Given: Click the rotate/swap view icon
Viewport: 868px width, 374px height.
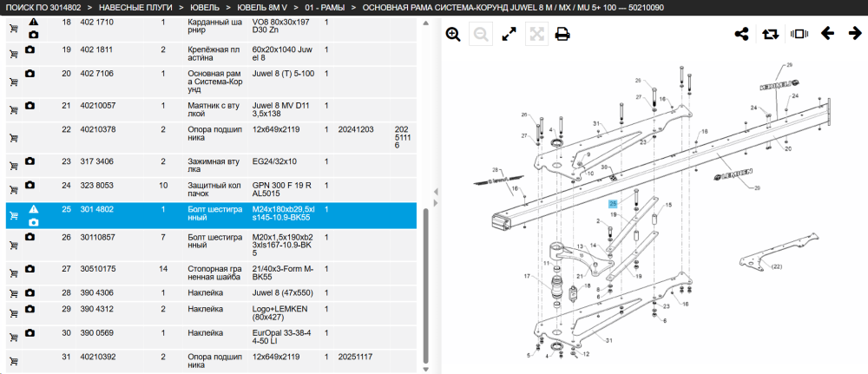Looking at the screenshot, I should click(770, 35).
